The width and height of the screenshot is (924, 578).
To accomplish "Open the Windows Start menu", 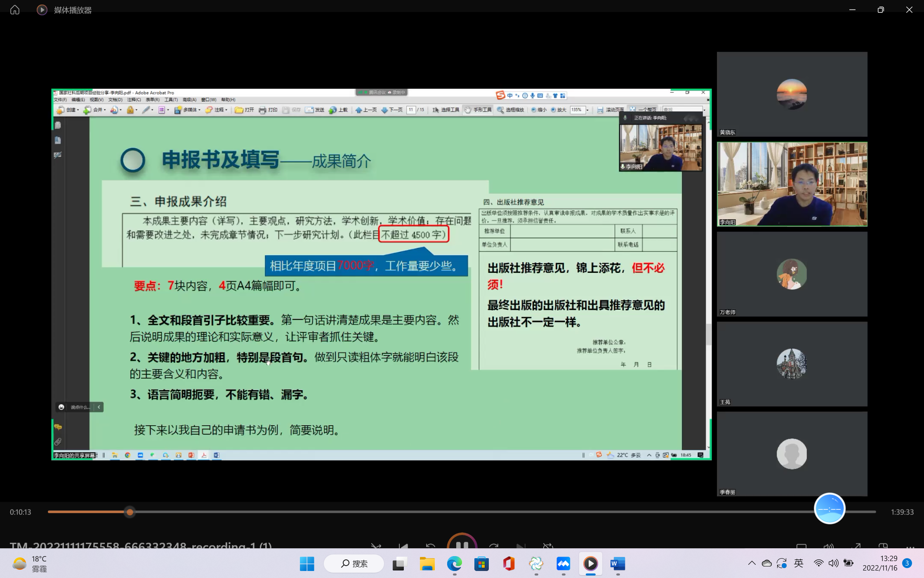I will tap(307, 564).
